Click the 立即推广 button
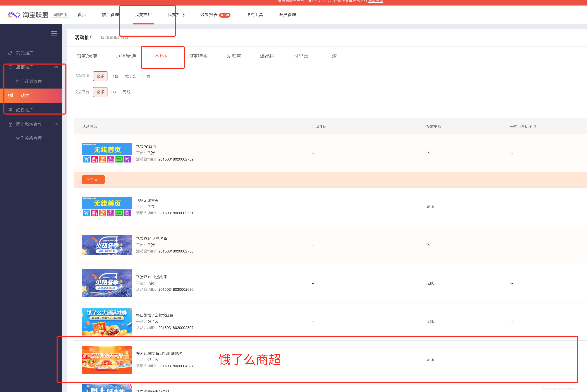587x392 pixels. tap(93, 180)
